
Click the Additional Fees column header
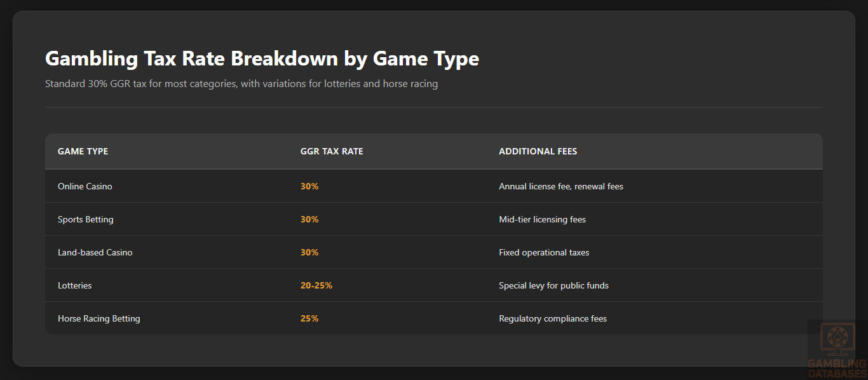pyautogui.click(x=538, y=151)
